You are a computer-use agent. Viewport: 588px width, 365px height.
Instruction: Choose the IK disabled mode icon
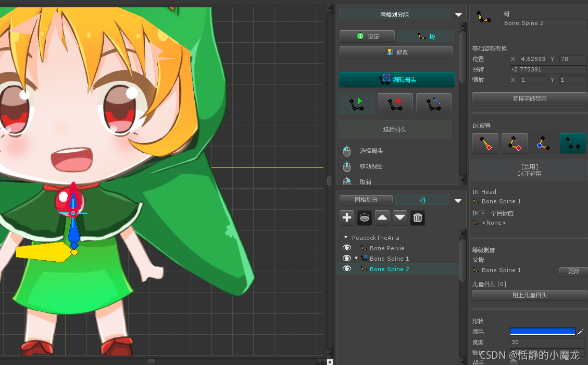point(572,143)
